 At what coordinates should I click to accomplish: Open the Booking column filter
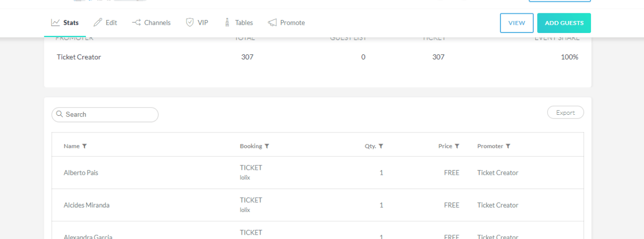267,146
